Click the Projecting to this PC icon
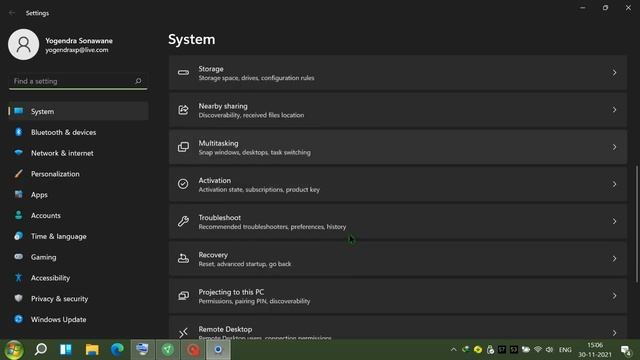The image size is (640, 360). click(x=183, y=296)
